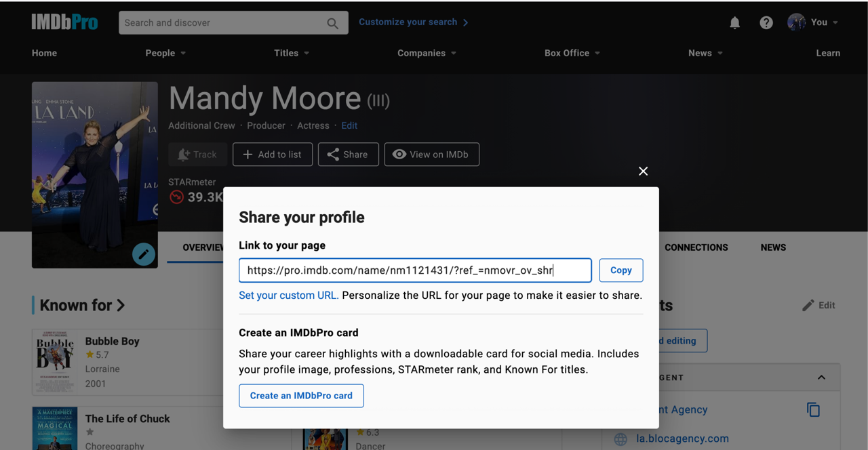Click the copy icon beside the Agency entry

coord(813,409)
